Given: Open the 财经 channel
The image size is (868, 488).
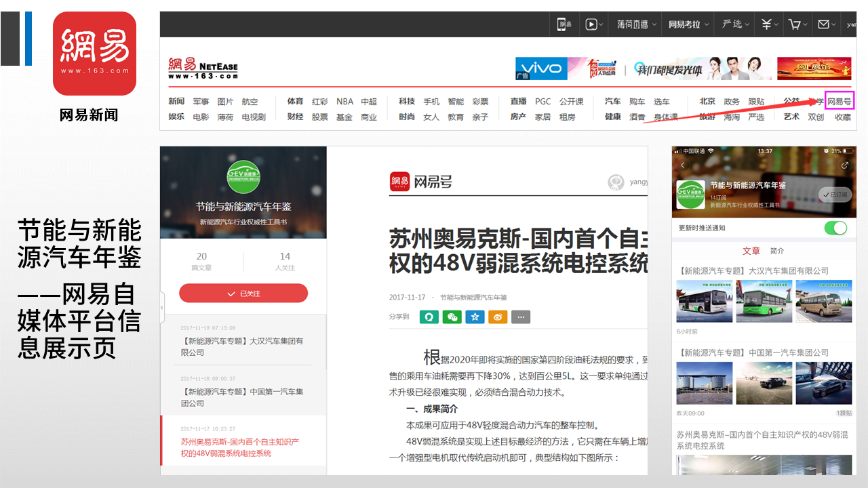Looking at the screenshot, I should 295,117.
